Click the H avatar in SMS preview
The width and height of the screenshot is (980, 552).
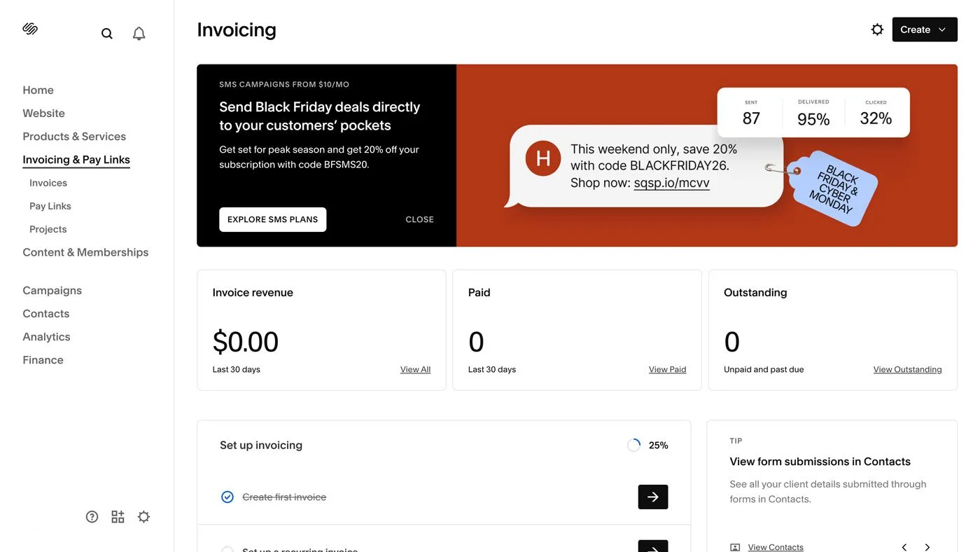point(543,158)
